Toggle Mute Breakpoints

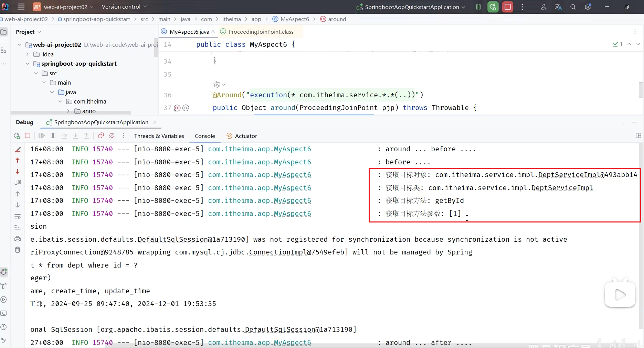click(x=112, y=136)
